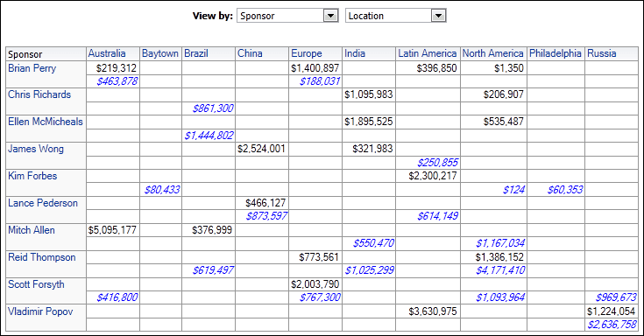
Task: Open sponsor James Wong
Action: pos(36,149)
